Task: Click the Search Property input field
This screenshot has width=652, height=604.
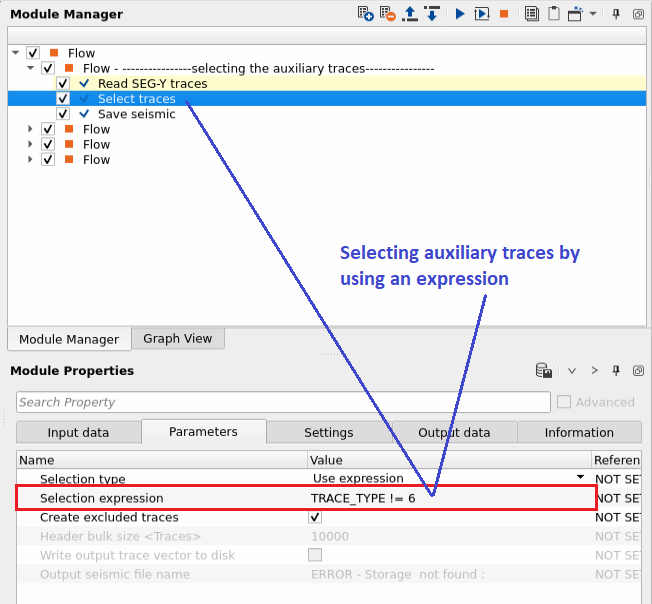Action: (283, 402)
